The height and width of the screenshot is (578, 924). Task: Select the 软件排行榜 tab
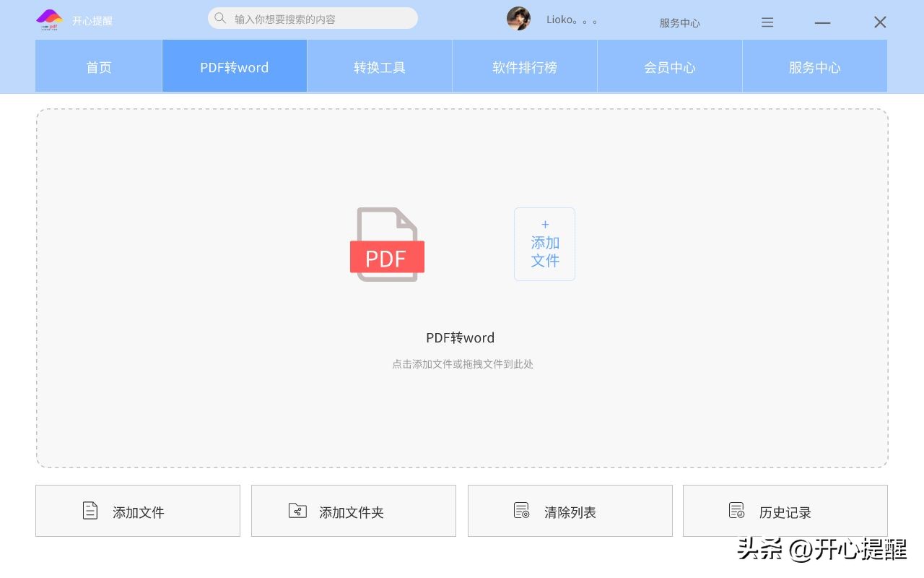click(x=524, y=66)
